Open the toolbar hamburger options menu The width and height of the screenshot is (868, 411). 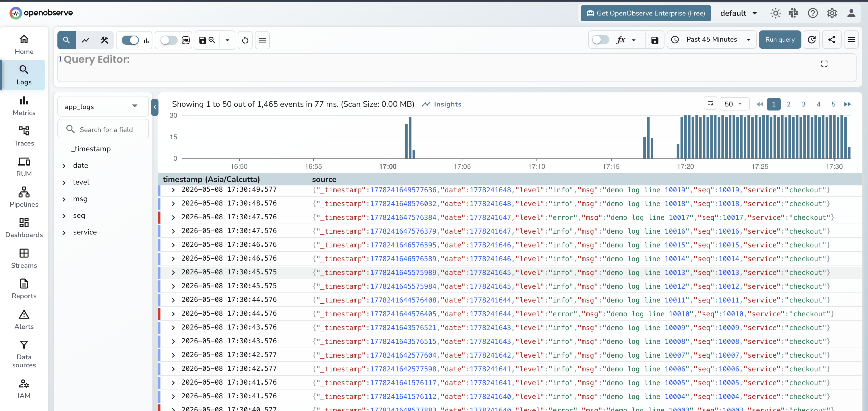pos(262,40)
